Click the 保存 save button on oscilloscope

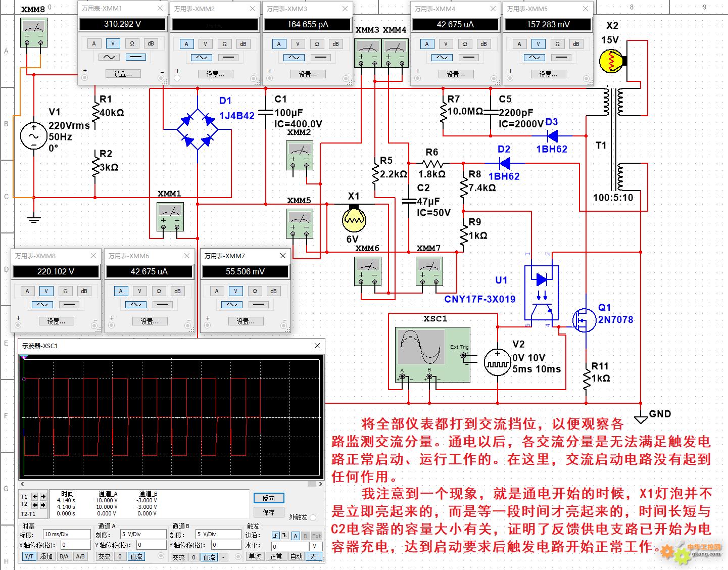click(x=269, y=512)
